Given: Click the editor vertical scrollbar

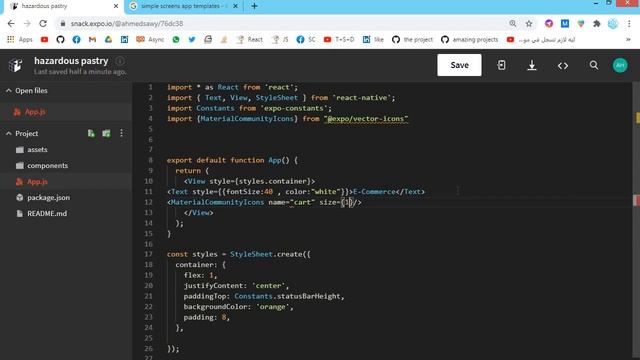Looking at the screenshot, I should click(x=636, y=220).
